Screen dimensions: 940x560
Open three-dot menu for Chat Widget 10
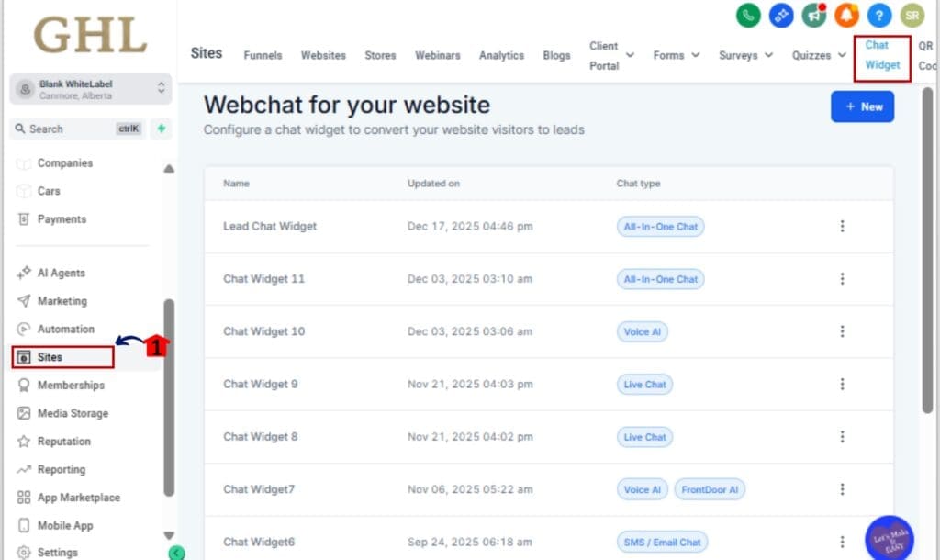point(842,331)
